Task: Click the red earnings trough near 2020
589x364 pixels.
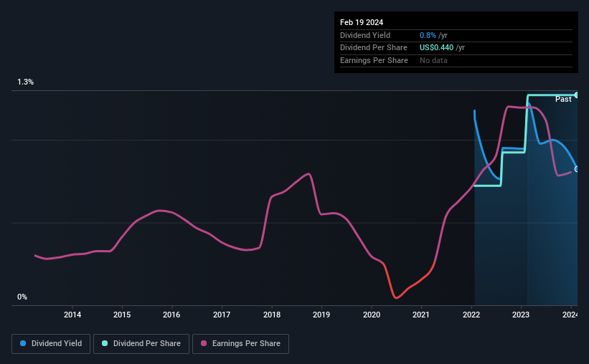Action: coord(396,297)
